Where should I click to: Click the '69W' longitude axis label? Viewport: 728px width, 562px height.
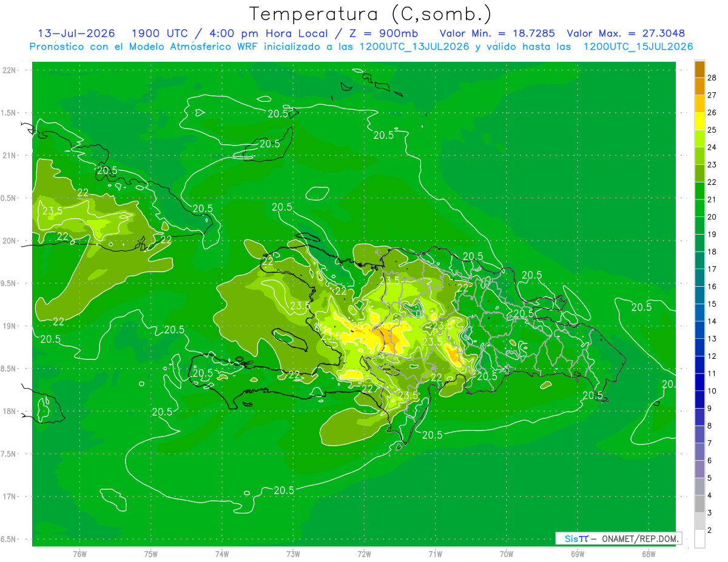coord(578,554)
